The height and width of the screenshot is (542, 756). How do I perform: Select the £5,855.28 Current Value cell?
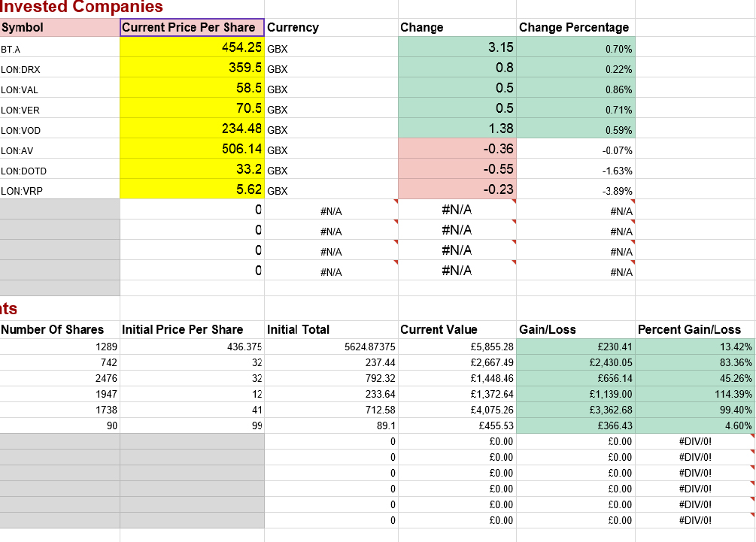tap(457, 346)
